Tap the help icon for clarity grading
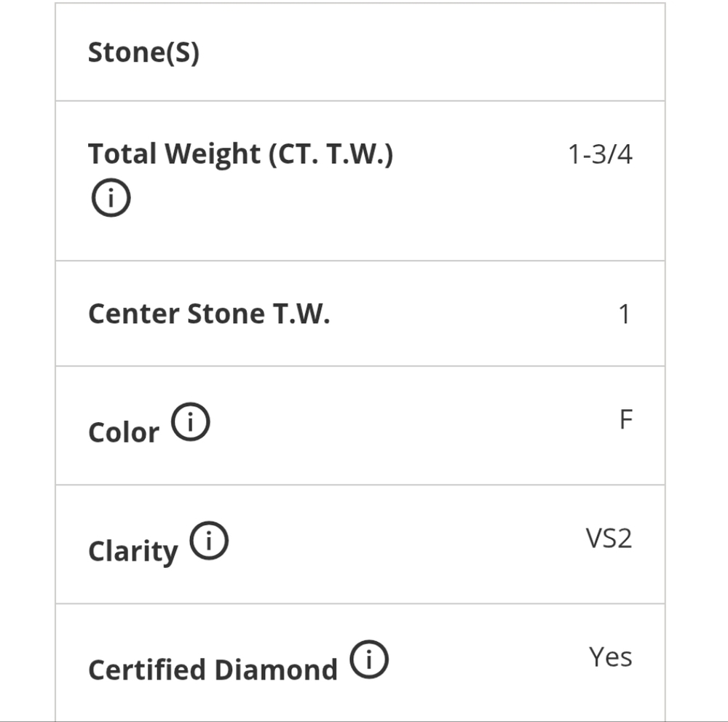Viewport: 728px width, 722px height. [x=209, y=541]
